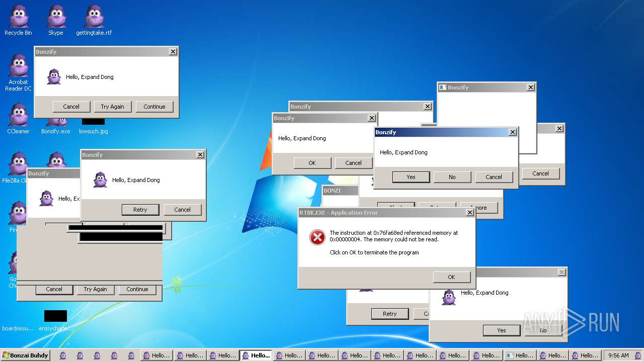This screenshot has width=644, height=362.
Task: Click 'Hello, Expand Dong' in OK/Cancel dialog
Action: click(302, 138)
